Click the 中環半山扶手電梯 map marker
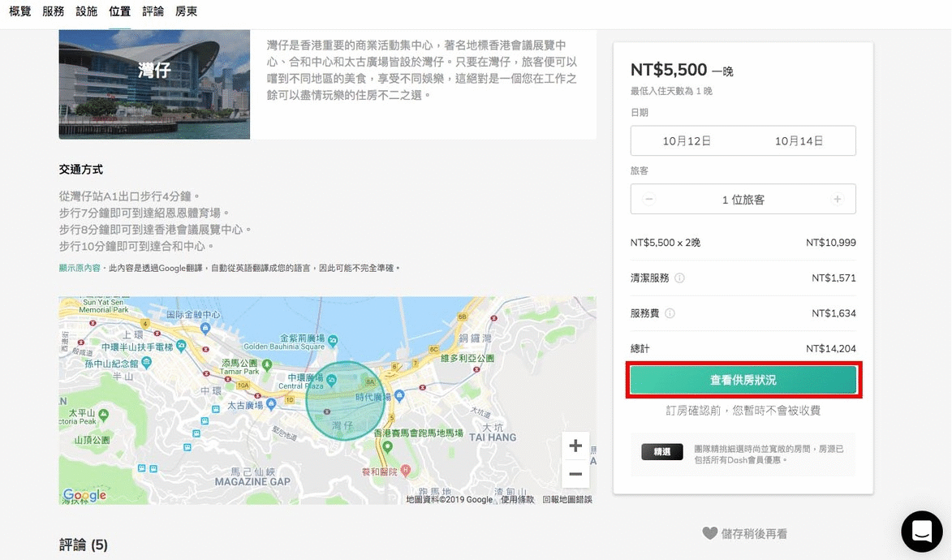952x560 pixels. pos(181,347)
